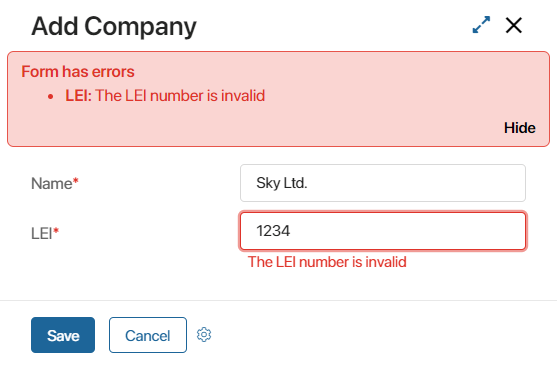557x369 pixels.
Task: Click the Form has errors heading
Action: pyautogui.click(x=78, y=72)
